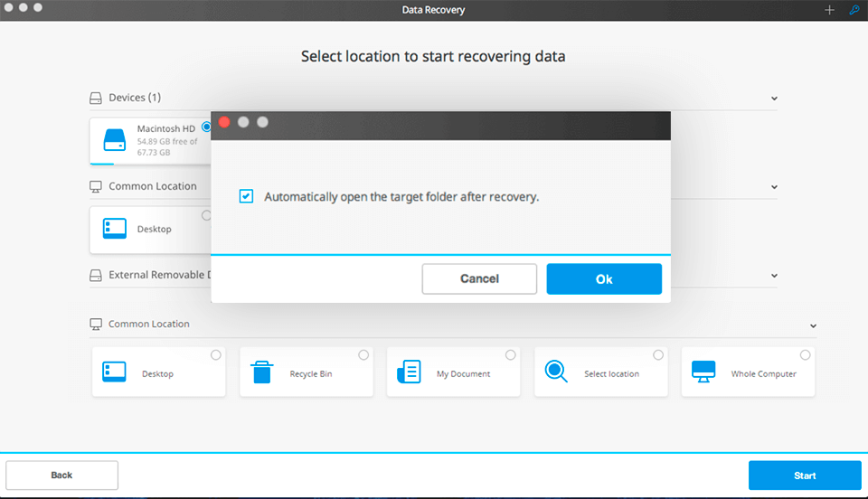This screenshot has height=499, width=868.
Task: Click the Recycle Bin trash icon
Action: click(x=261, y=372)
